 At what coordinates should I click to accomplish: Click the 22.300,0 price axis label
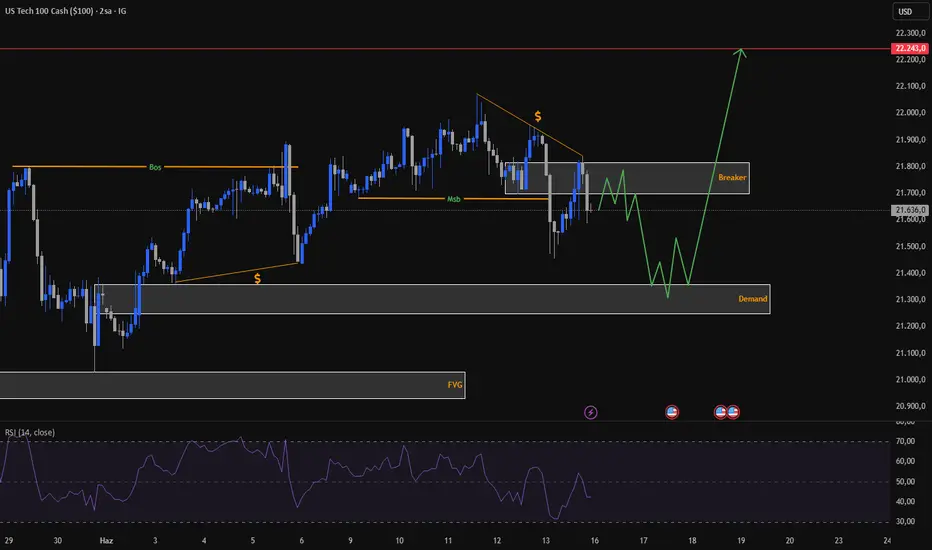point(910,33)
